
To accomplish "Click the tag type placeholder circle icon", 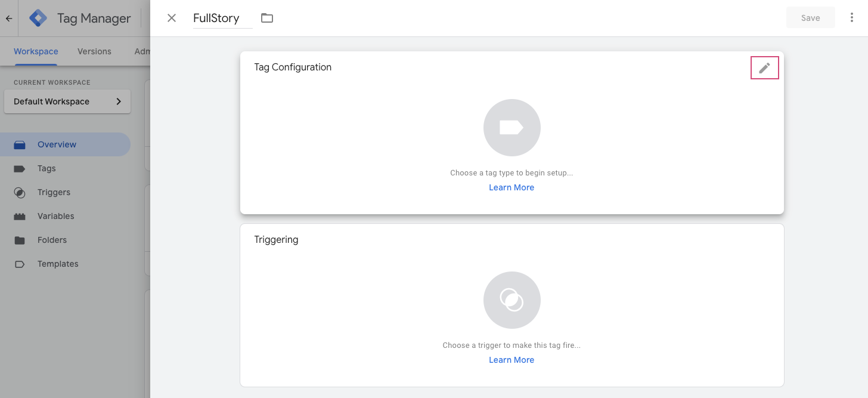I will point(511,128).
